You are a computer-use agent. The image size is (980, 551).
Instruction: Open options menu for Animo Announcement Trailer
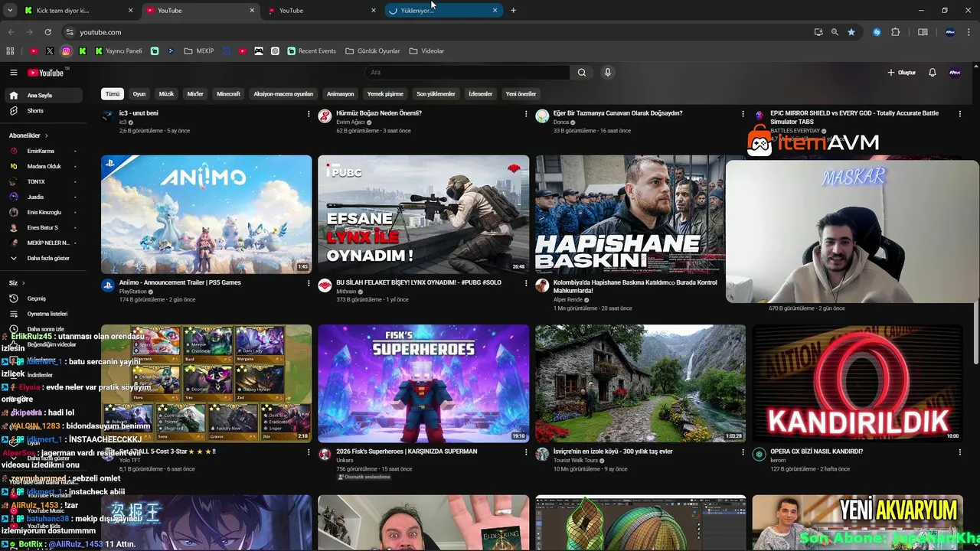[x=309, y=283]
